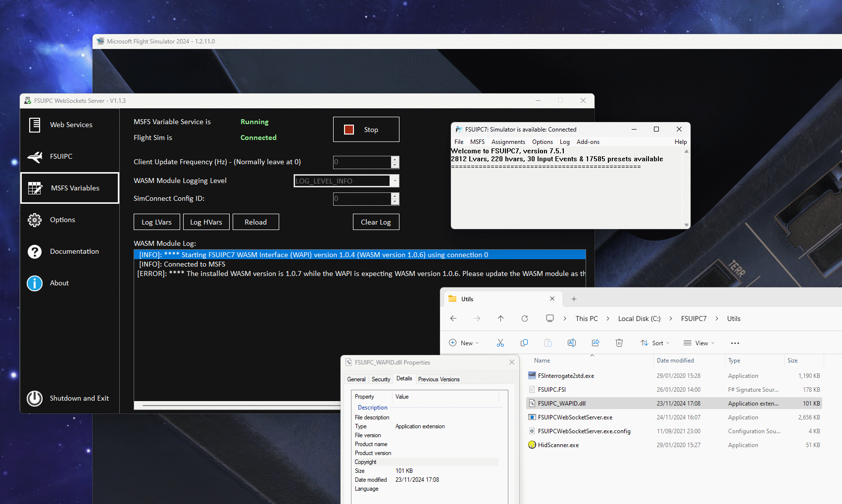Open the MSFS Variables sidebar section
This screenshot has height=504, width=842.
[70, 188]
